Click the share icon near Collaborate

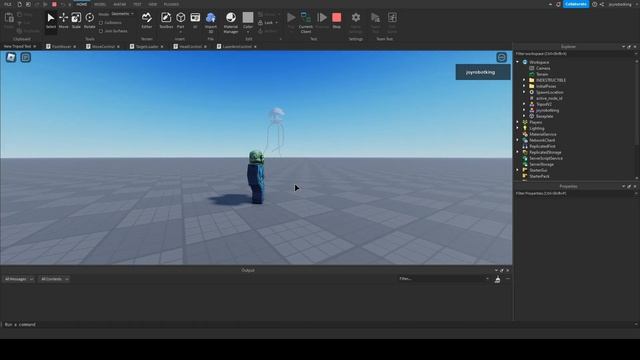tap(602, 4)
